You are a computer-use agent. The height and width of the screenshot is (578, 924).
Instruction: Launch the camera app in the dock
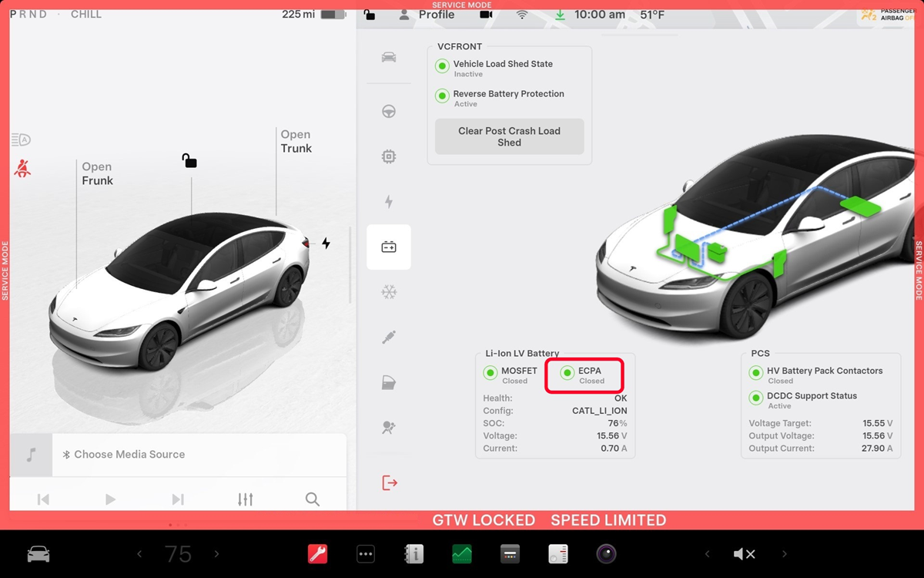[606, 554]
